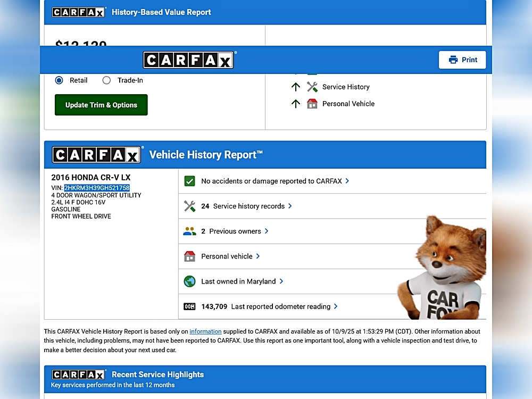Click the house icon beside Personal vehicle
The width and height of the screenshot is (532, 399).
[189, 256]
